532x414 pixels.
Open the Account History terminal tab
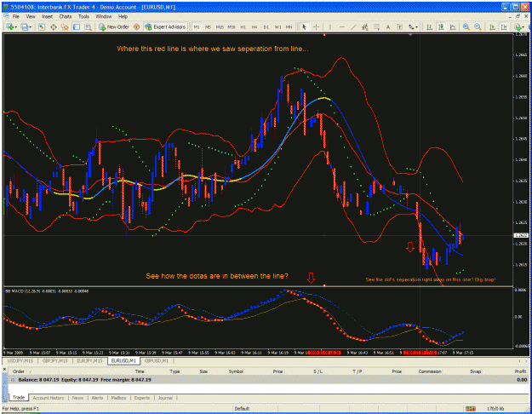pyautogui.click(x=49, y=398)
